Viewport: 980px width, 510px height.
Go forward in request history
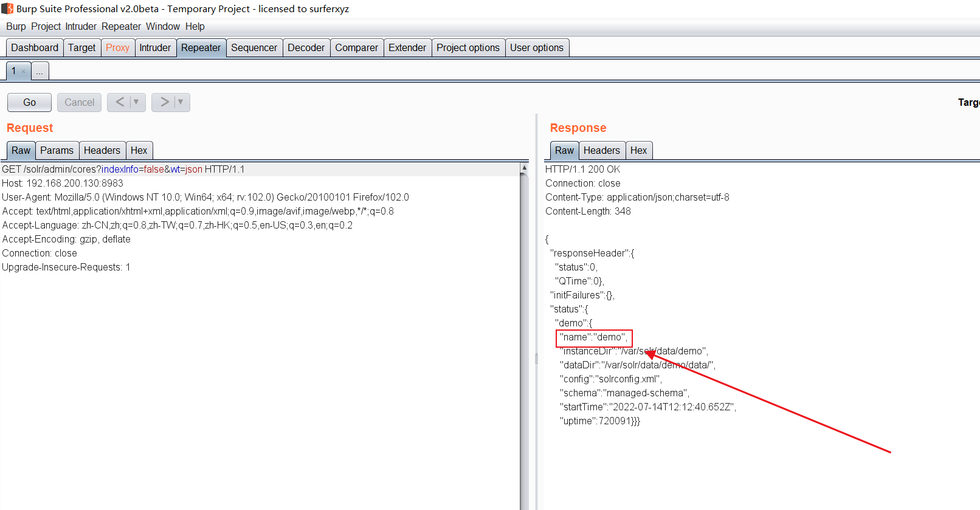point(164,102)
